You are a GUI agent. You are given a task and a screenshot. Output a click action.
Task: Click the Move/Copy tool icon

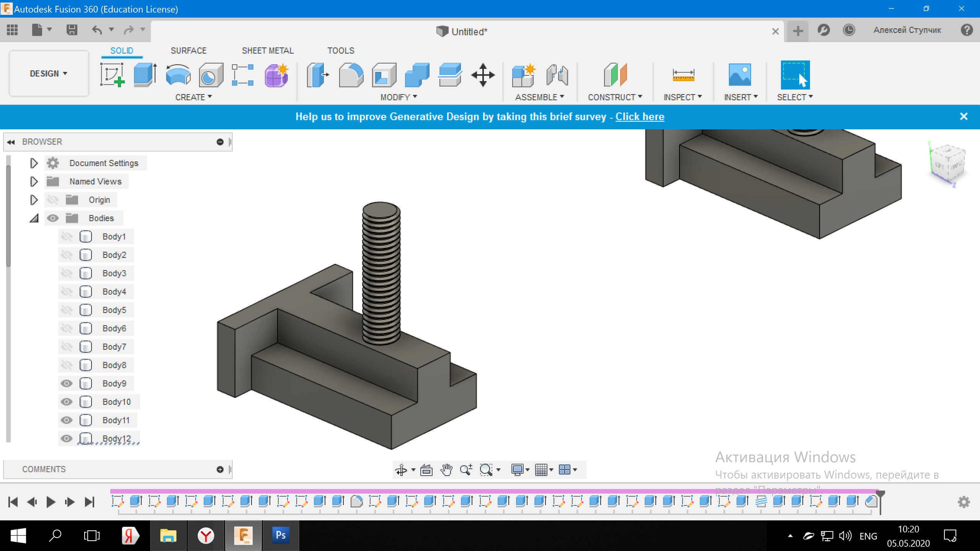tap(483, 75)
